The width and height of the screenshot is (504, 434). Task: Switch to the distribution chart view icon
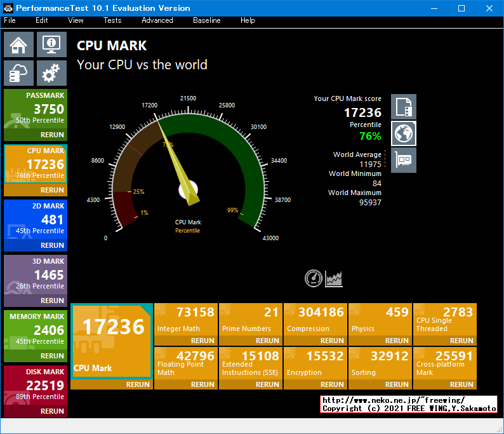pos(334,278)
